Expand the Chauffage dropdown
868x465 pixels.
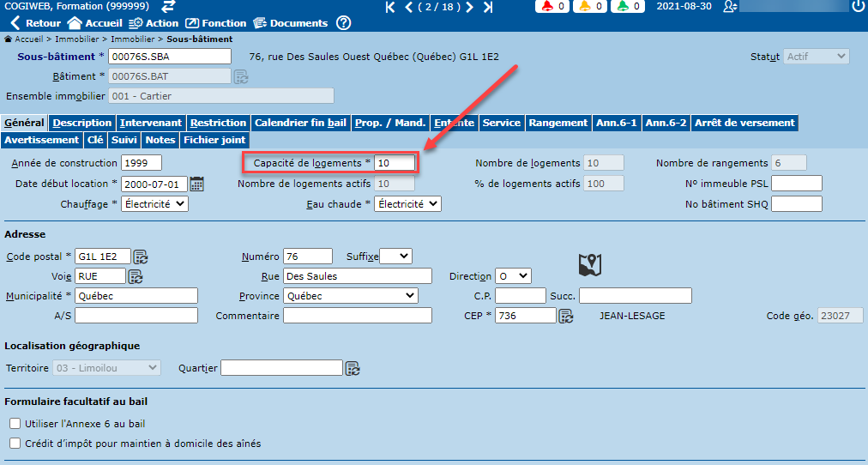[154, 204]
